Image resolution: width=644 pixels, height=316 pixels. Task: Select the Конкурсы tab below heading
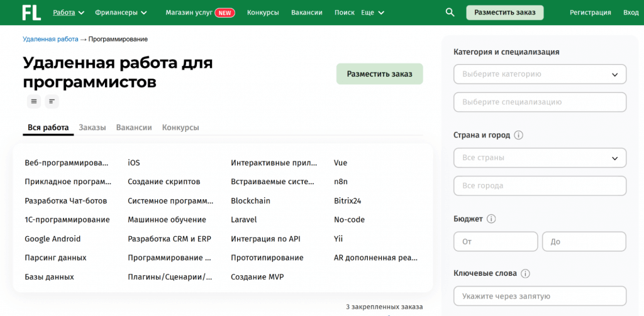(x=180, y=128)
